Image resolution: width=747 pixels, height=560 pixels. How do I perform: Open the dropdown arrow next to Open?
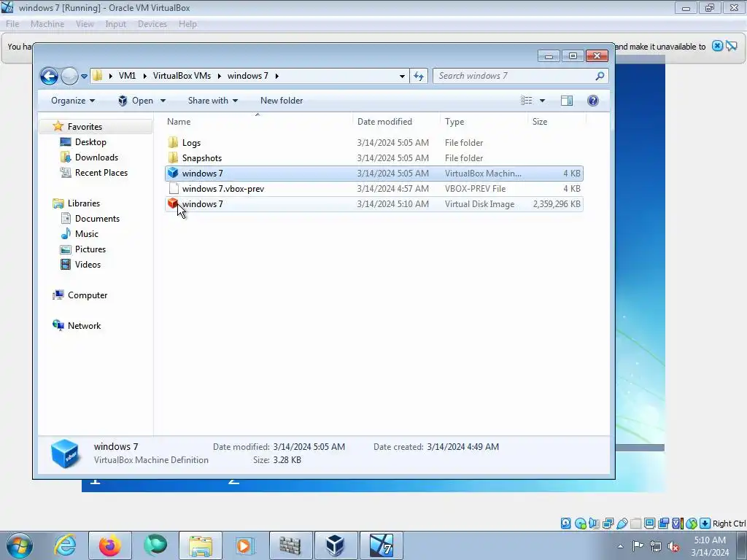[163, 101]
